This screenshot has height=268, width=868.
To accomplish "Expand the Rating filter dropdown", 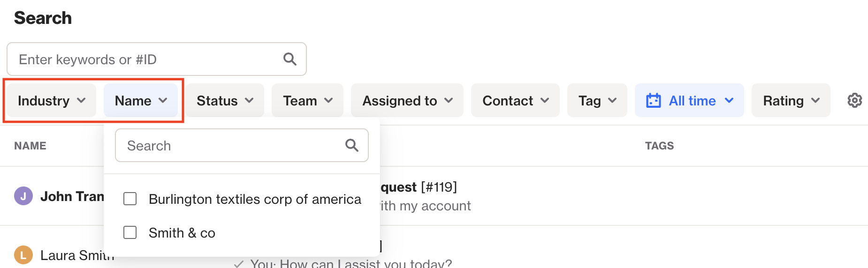I will tap(791, 100).
